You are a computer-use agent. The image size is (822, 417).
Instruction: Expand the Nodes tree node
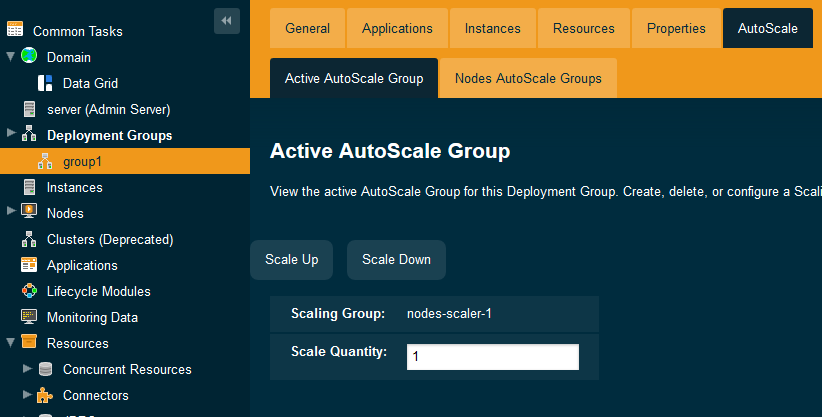(10, 213)
